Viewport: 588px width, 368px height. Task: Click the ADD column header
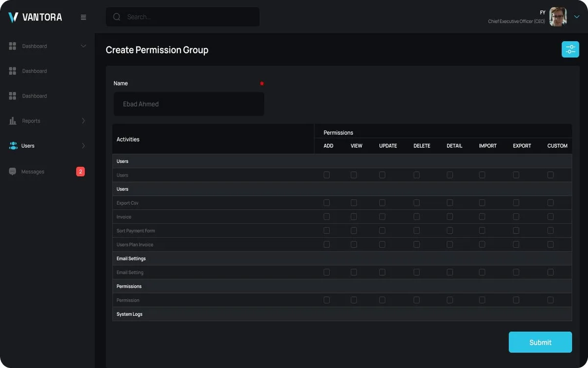coord(328,146)
